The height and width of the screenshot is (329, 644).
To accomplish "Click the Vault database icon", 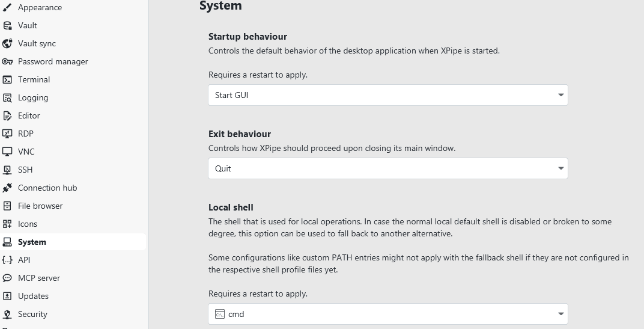I will [7, 26].
